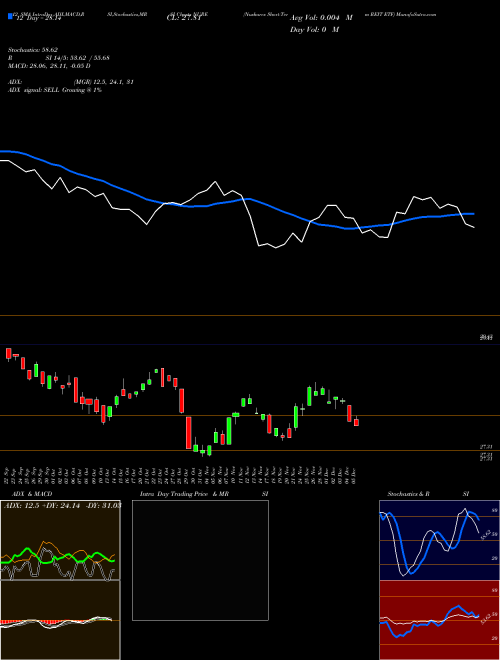Click the 'Day Vol: 0 M' label

click(x=314, y=30)
